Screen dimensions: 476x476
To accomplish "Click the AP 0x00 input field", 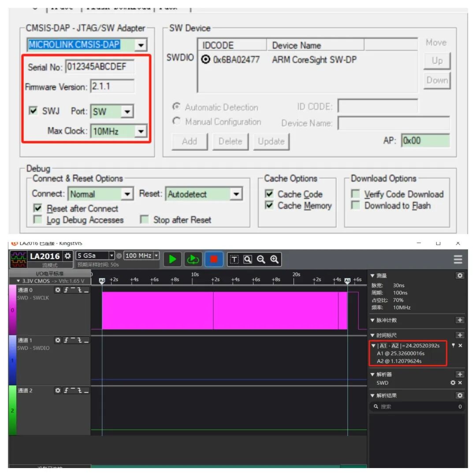I will click(425, 141).
